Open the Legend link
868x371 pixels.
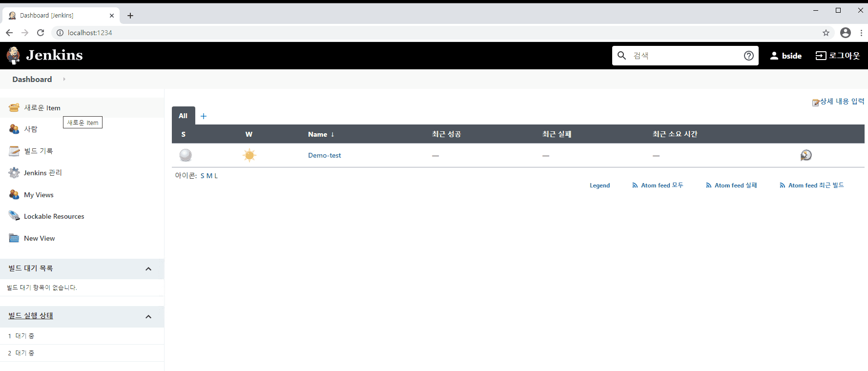pyautogui.click(x=599, y=185)
